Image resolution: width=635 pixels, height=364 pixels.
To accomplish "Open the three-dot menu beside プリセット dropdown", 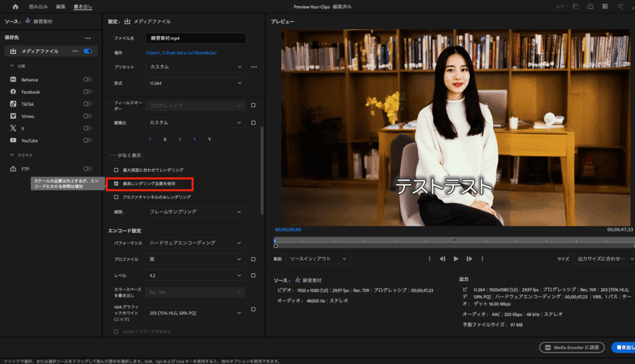I will coord(254,66).
